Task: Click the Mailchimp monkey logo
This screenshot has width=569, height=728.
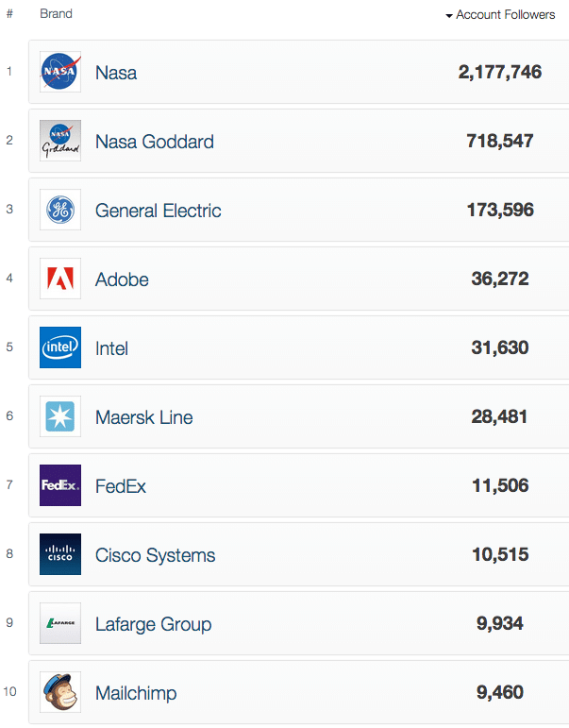Action: [x=60, y=692]
